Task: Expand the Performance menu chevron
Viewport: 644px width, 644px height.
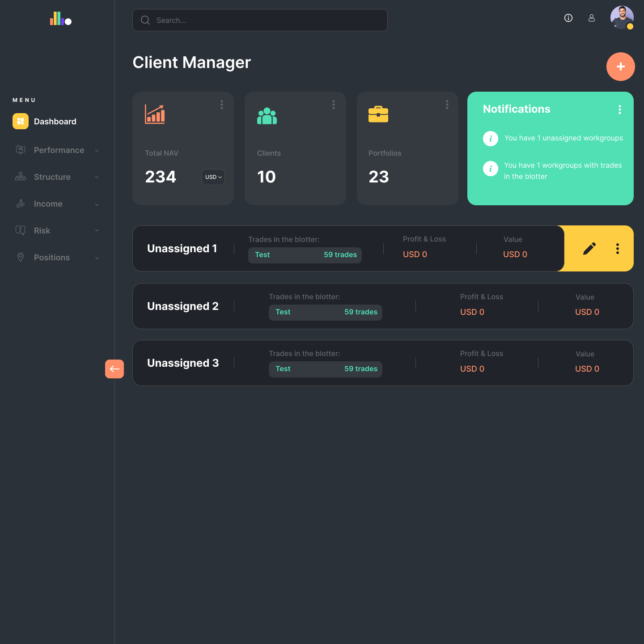Action: [x=97, y=151]
